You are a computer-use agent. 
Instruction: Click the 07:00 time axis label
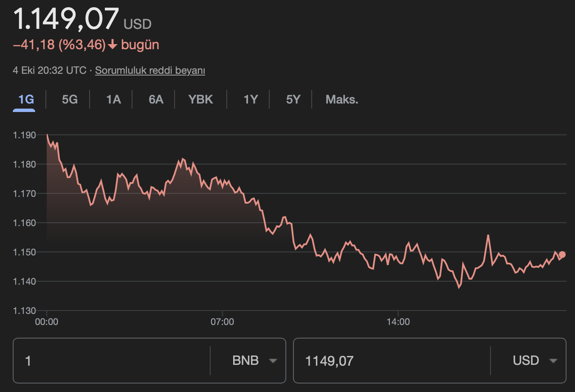click(x=222, y=322)
